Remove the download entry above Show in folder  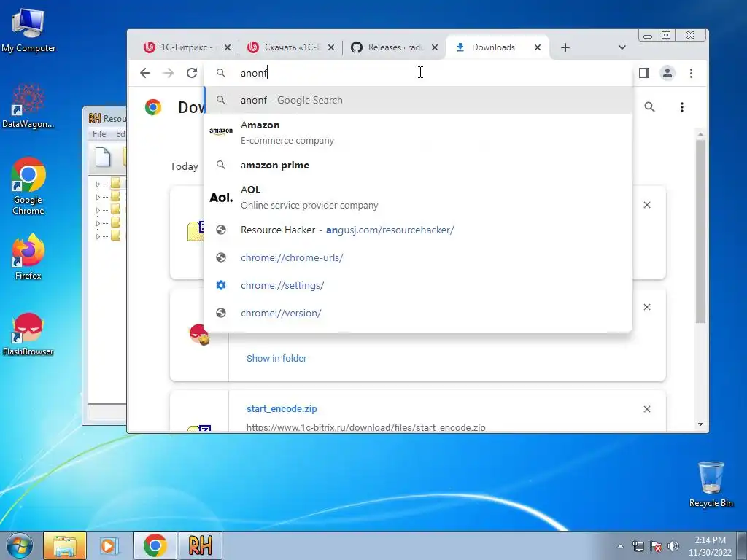click(646, 307)
